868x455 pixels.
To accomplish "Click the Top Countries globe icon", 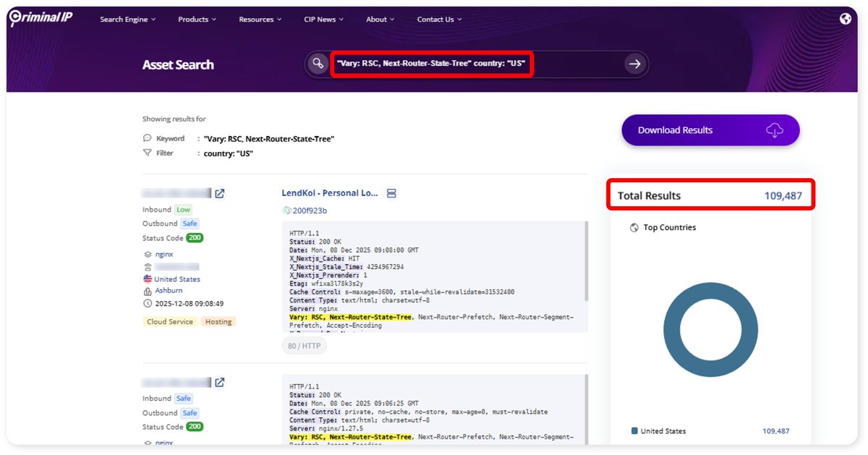I will pos(634,227).
